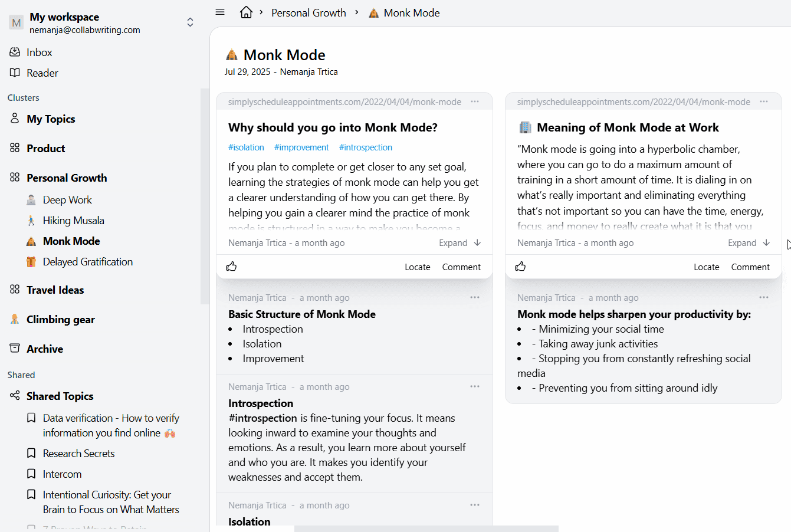The image size is (791, 532).
Task: Open 'Data verification - How to verify' shared topic
Action: tap(111, 425)
